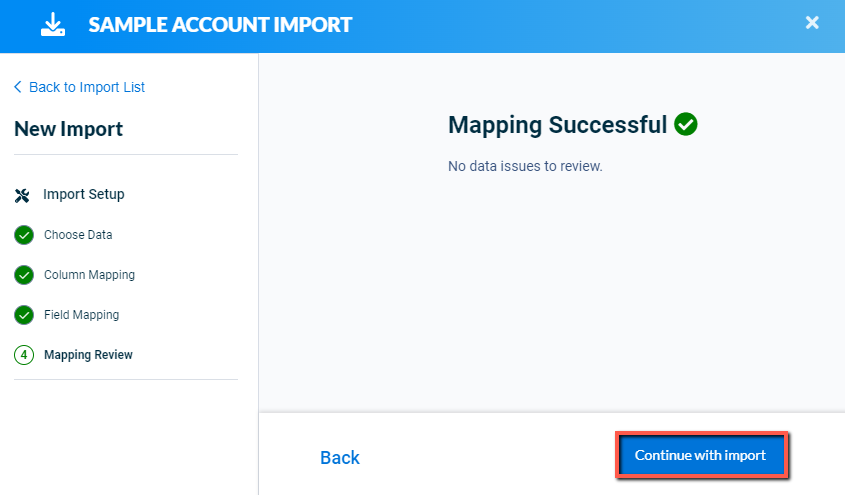
Task: Click the Back link at bottom
Action: tap(340, 458)
